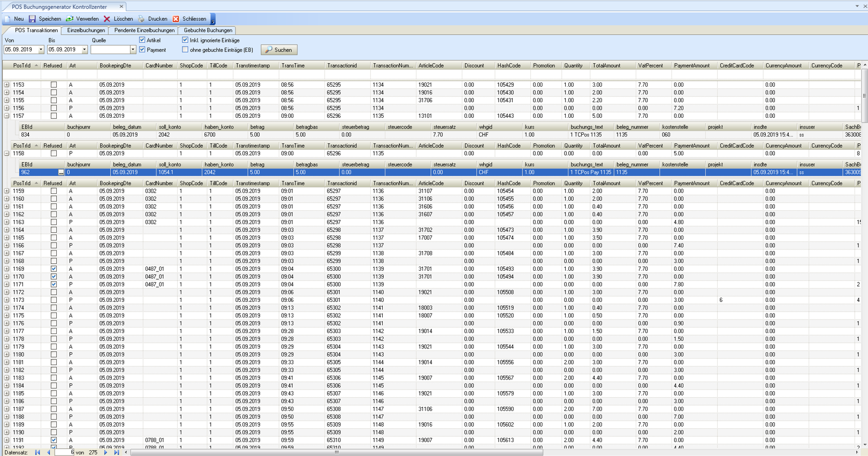
Task: Enable 'ohne gebuchte Einträge (EB)' checkbox
Action: (185, 50)
